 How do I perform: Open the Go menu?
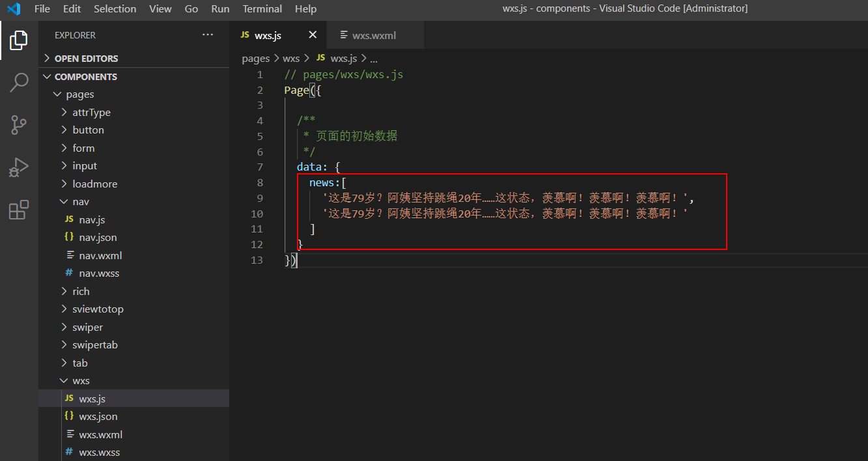(x=191, y=9)
